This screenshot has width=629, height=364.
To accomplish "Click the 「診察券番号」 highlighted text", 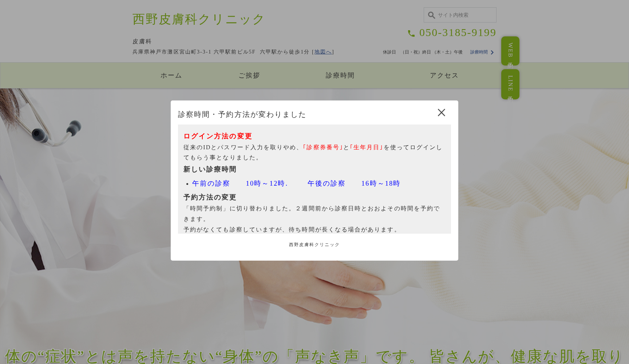I will (x=323, y=148).
